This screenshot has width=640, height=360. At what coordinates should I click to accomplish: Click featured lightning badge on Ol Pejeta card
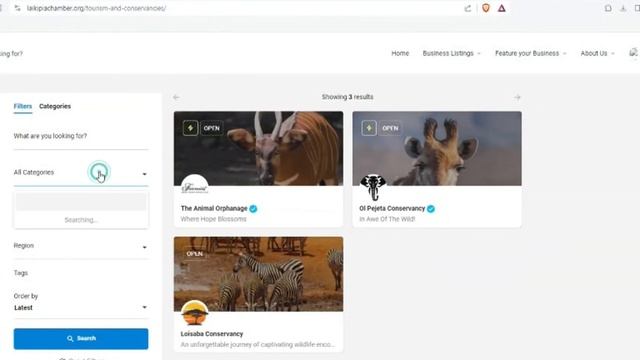[369, 128]
